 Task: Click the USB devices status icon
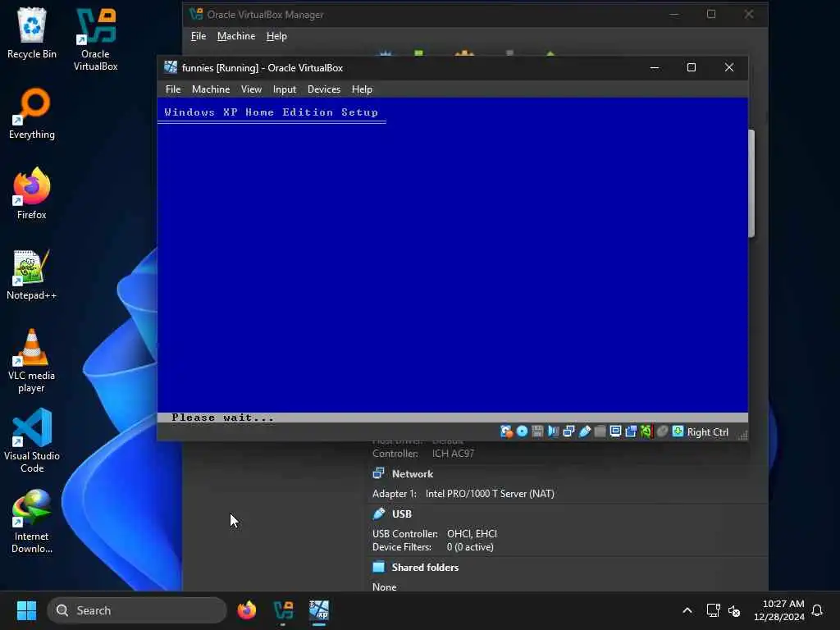(x=584, y=431)
